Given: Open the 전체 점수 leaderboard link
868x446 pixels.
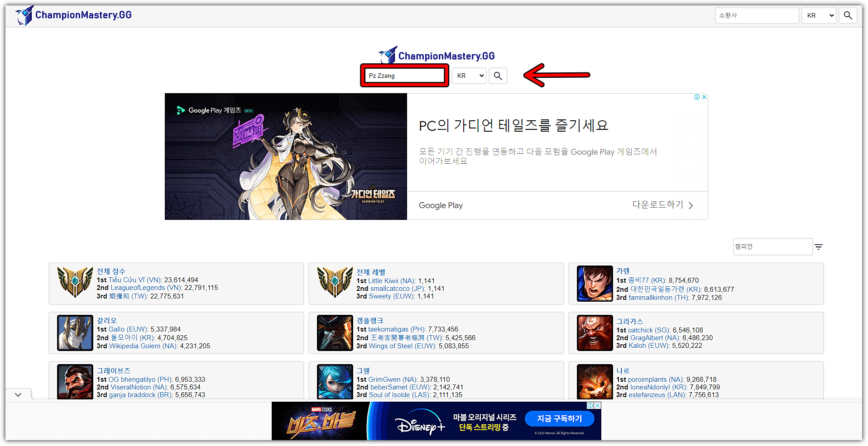Looking at the screenshot, I should (x=111, y=271).
